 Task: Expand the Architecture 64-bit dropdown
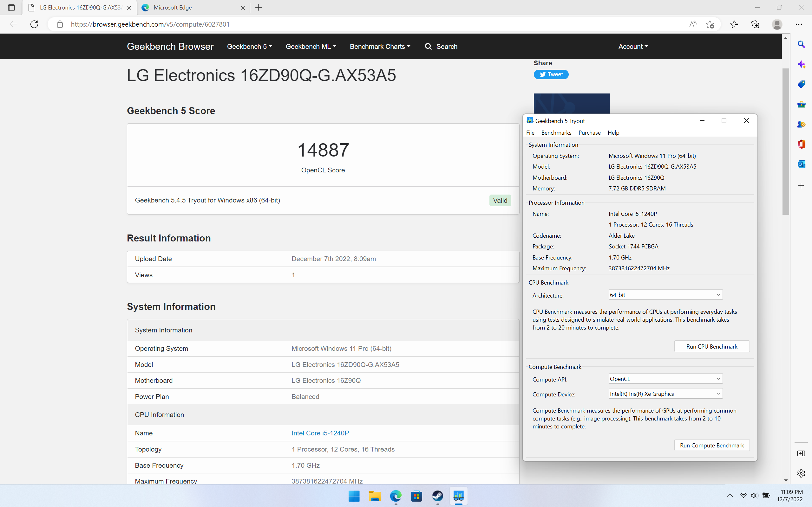[x=665, y=295]
